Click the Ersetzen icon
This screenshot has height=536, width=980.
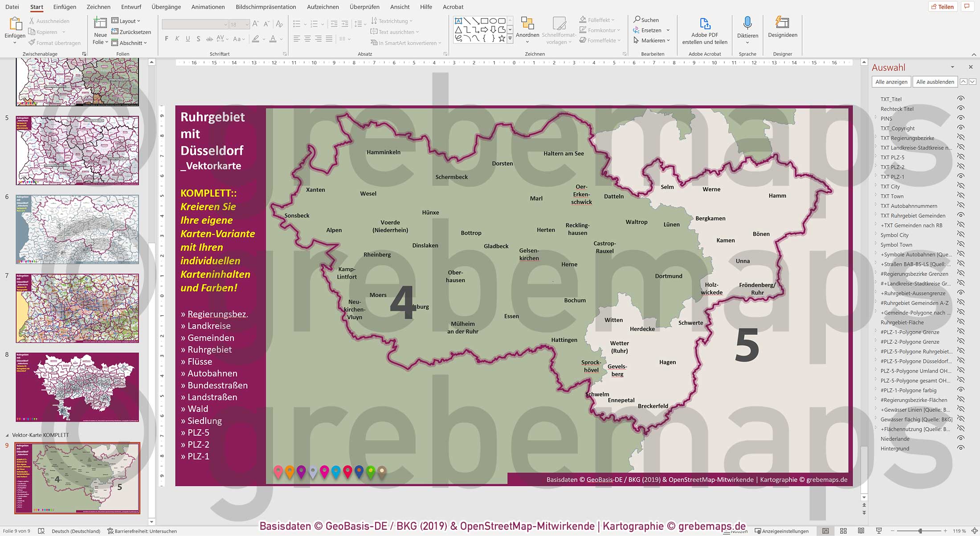(x=637, y=30)
